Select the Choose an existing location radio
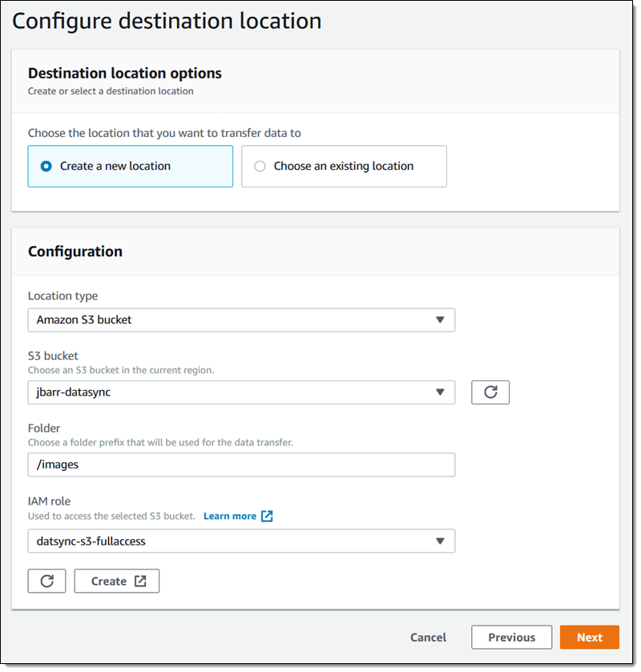 (x=260, y=167)
